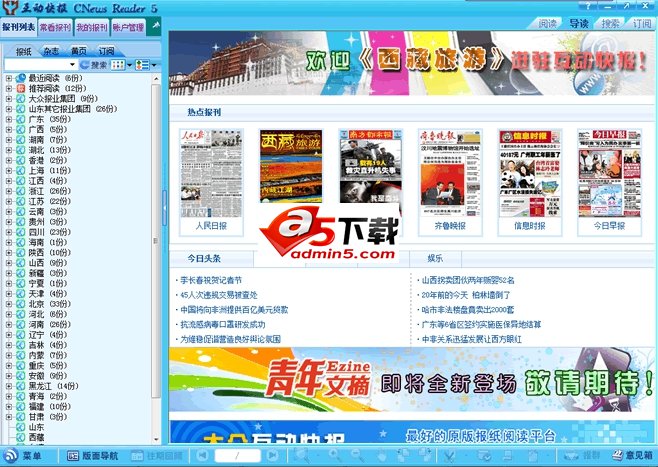The height and width of the screenshot is (467, 658).
Task: Open the 意见箱 feedback box
Action: [x=632, y=456]
